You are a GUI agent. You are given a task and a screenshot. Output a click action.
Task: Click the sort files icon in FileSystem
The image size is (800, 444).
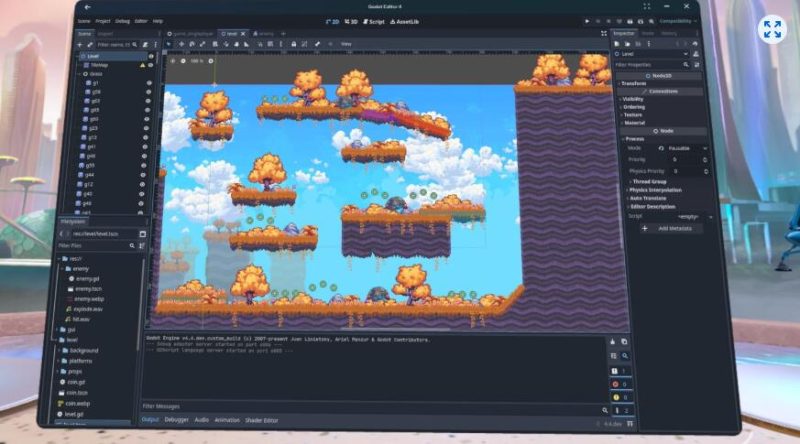point(142,246)
